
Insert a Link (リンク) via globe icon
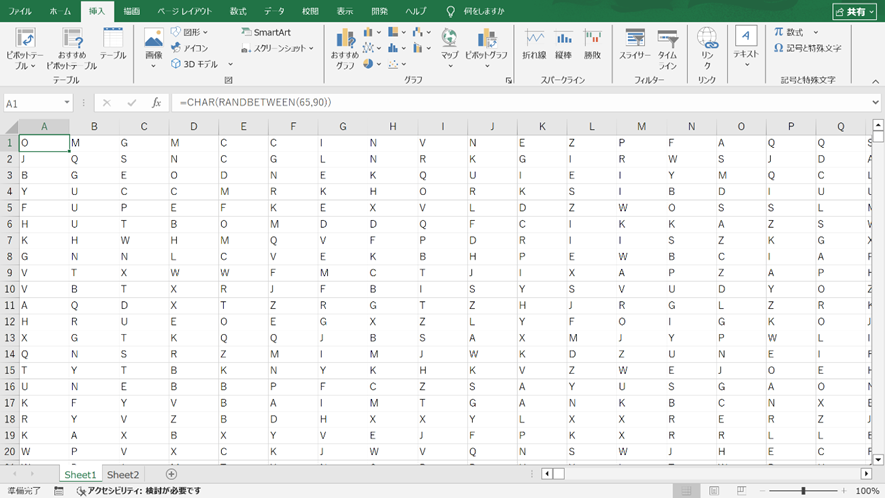point(708,47)
